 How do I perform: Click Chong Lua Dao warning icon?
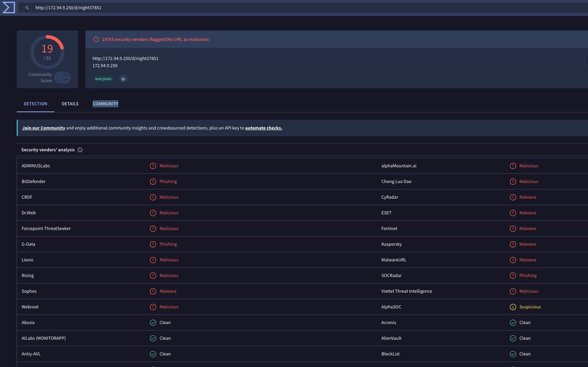tap(513, 181)
